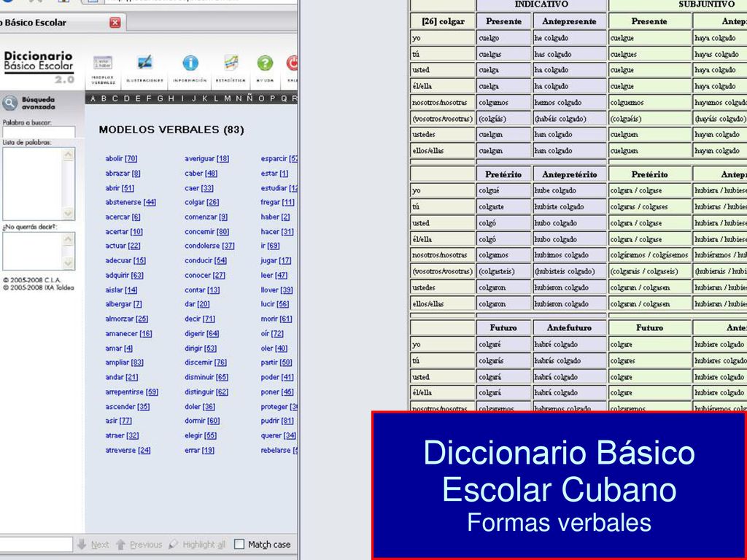Screen dimensions: 747x560
Task: Click the [26] colgar table header cell
Action: [x=443, y=21]
